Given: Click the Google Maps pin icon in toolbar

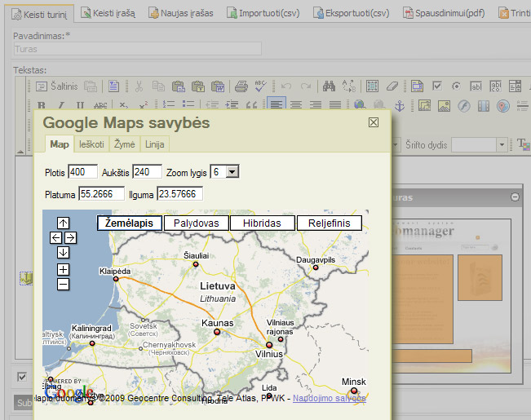Looking at the screenshot, I should click(503, 106).
